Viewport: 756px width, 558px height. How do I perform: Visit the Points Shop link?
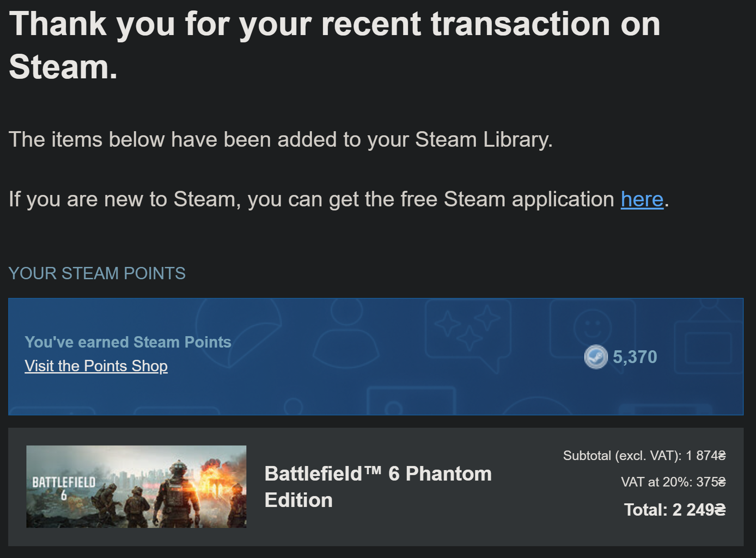click(96, 366)
